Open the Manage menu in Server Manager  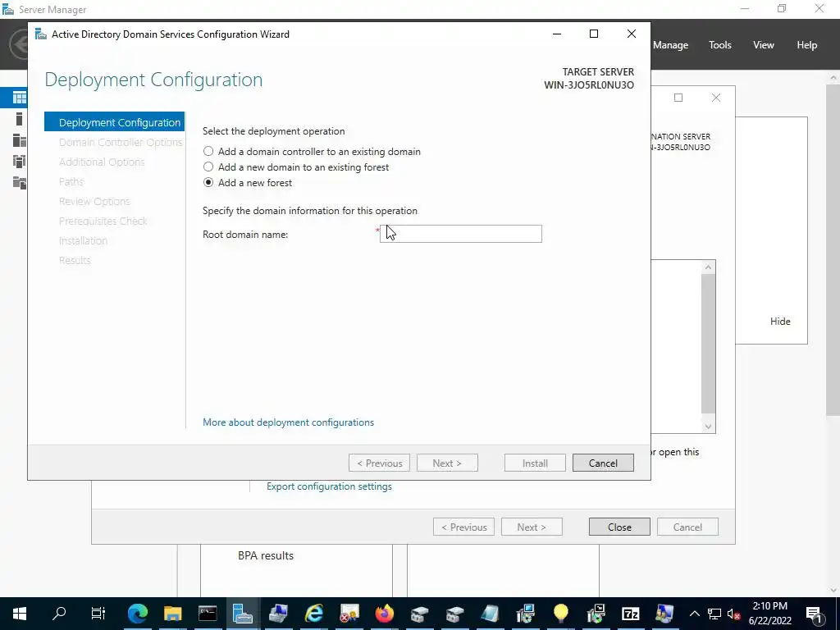point(670,45)
